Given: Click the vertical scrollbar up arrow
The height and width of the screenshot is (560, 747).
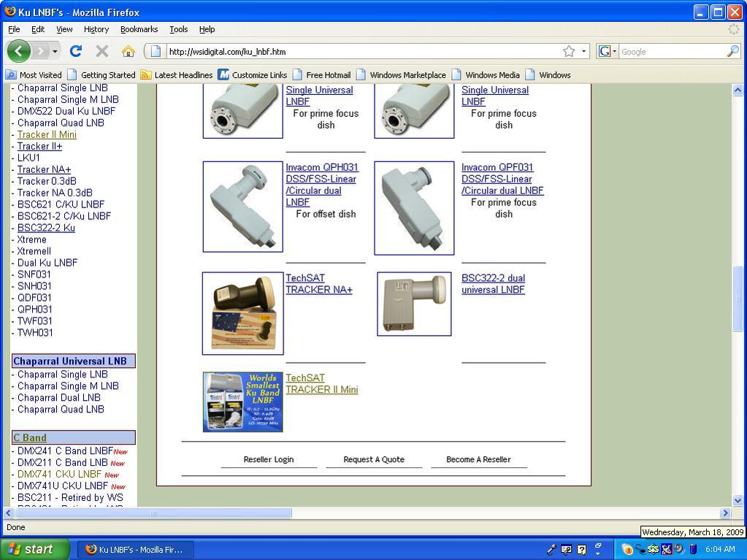Looking at the screenshot, I should 738,90.
